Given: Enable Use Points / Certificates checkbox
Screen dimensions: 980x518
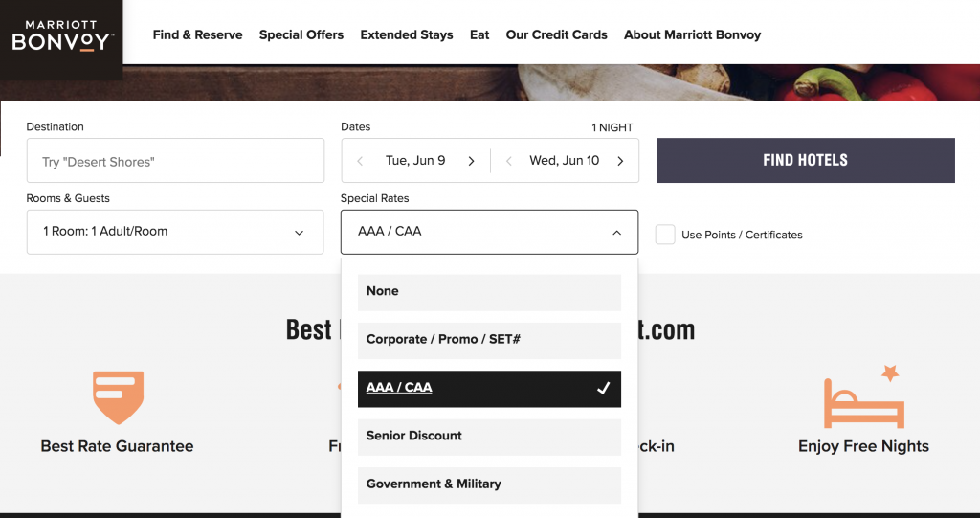Looking at the screenshot, I should click(x=665, y=235).
